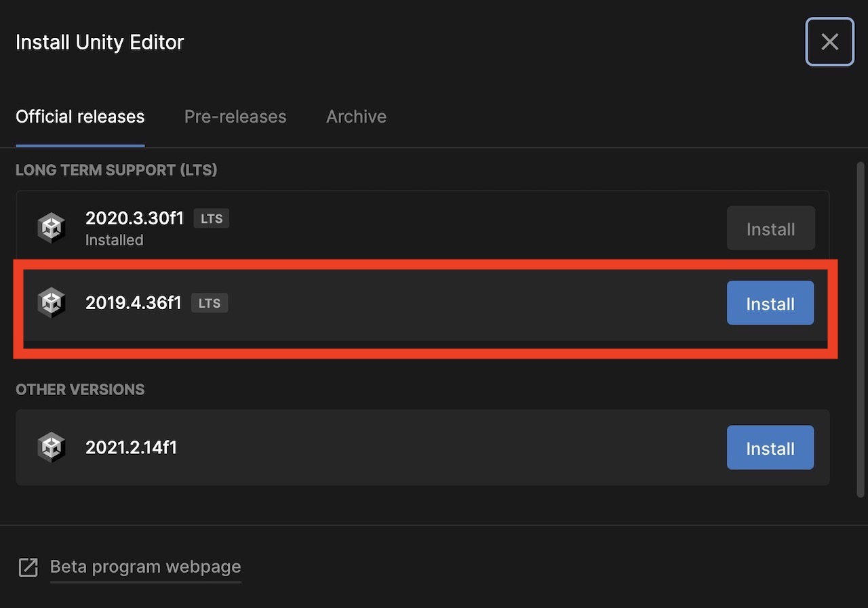
Task: Switch to the Archive tab
Action: pos(356,117)
